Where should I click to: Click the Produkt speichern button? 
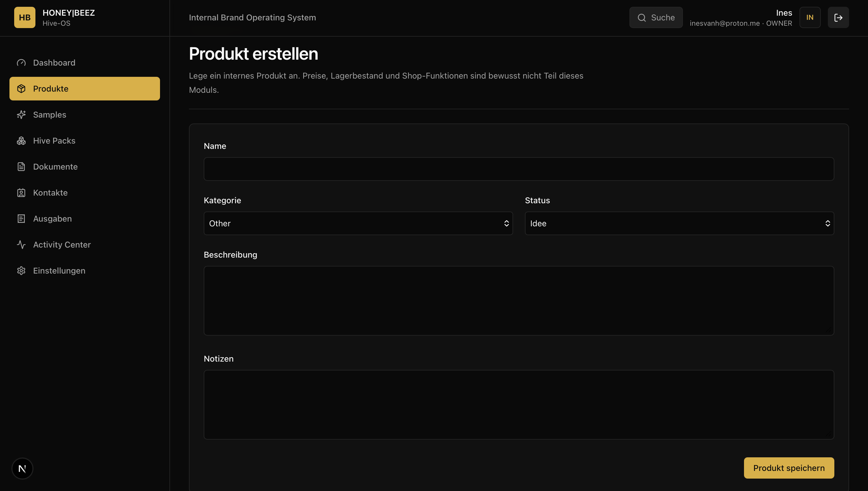tap(789, 468)
